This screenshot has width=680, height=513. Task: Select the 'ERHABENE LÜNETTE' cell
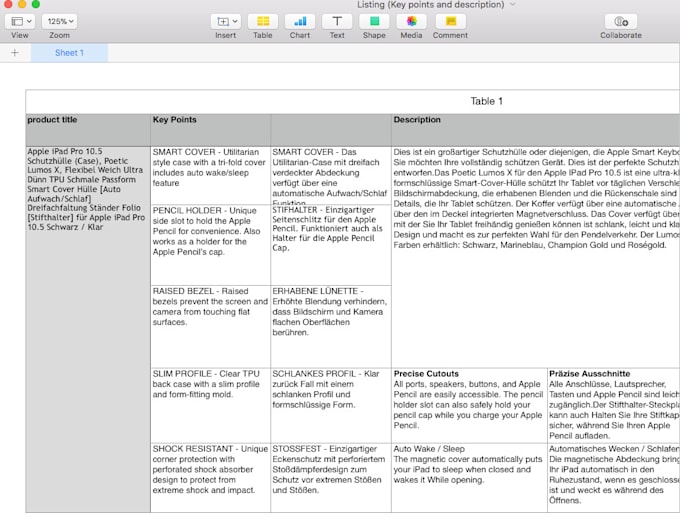tap(331, 327)
